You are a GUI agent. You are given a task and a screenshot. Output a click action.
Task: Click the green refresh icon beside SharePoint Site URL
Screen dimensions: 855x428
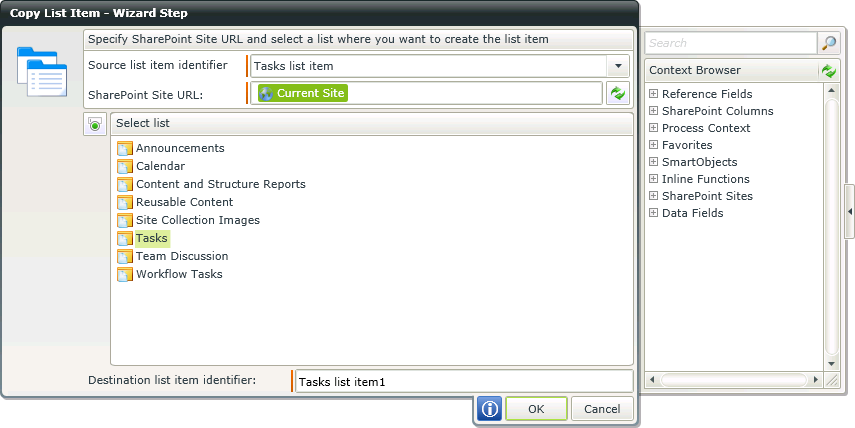click(618, 93)
